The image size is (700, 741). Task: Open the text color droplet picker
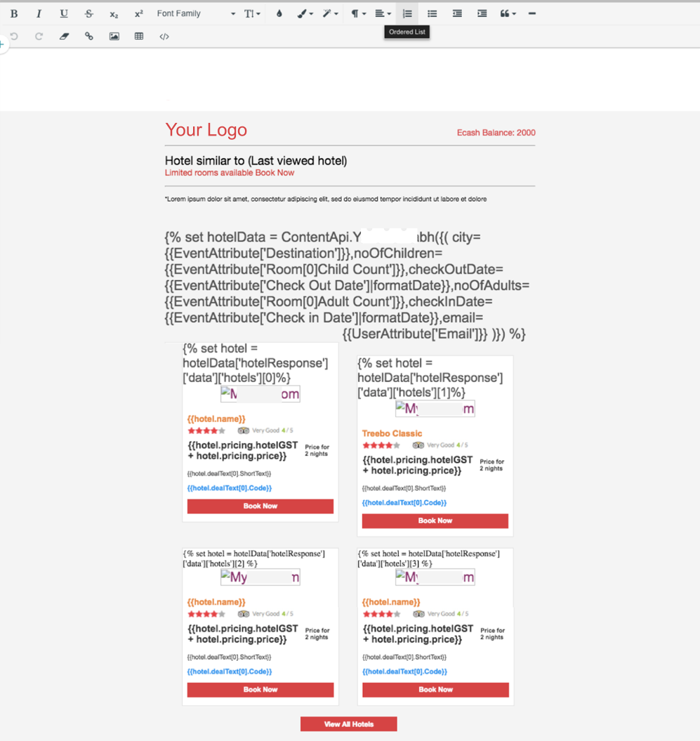(279, 13)
